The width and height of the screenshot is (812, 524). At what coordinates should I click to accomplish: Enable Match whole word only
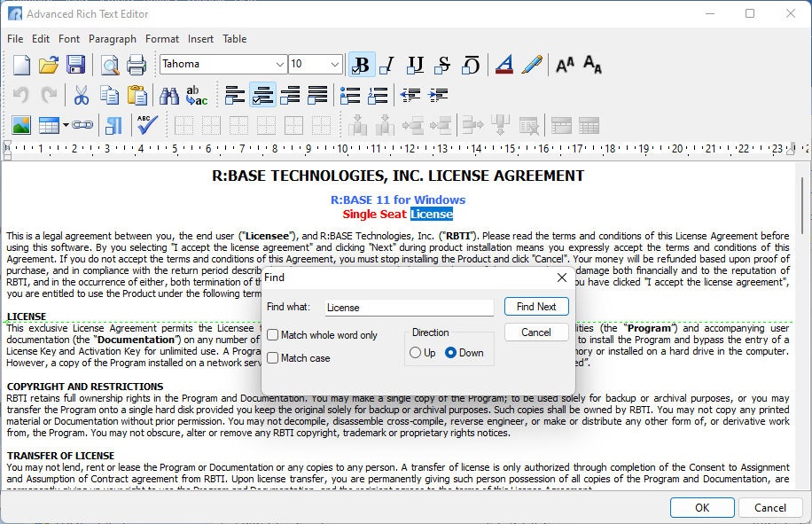click(273, 335)
